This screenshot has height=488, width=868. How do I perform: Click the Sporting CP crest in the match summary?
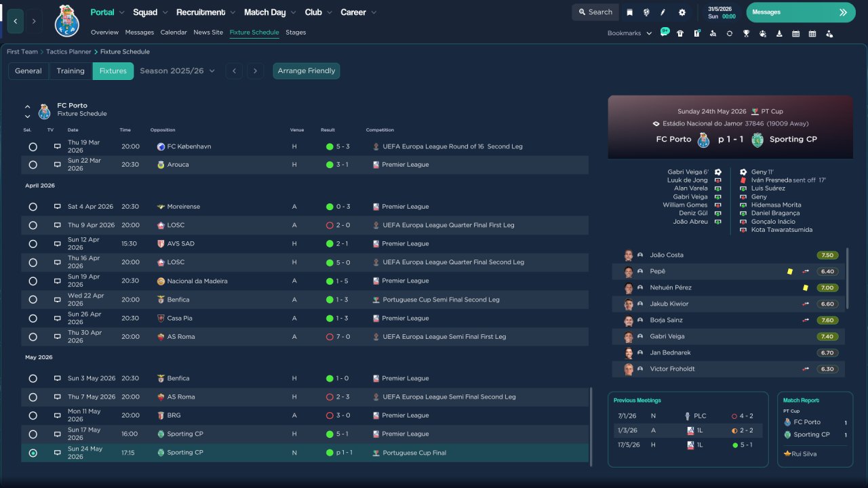[x=757, y=140]
